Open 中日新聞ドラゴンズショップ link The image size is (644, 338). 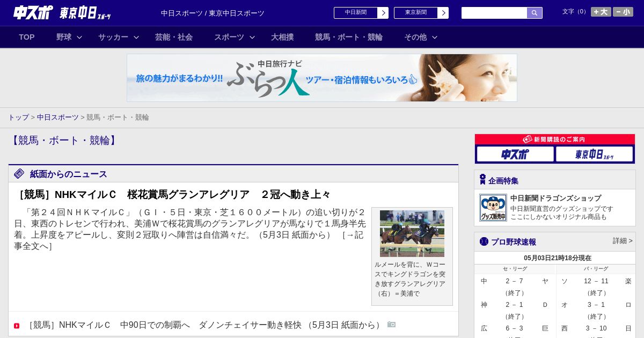coord(555,198)
